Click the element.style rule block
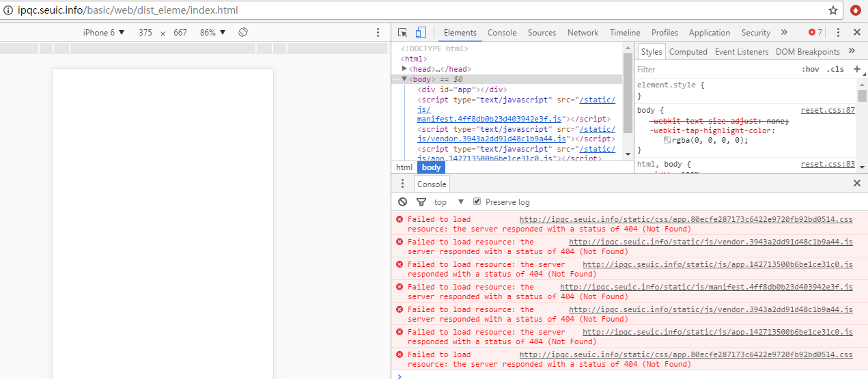The width and height of the screenshot is (868, 379). coord(744,90)
